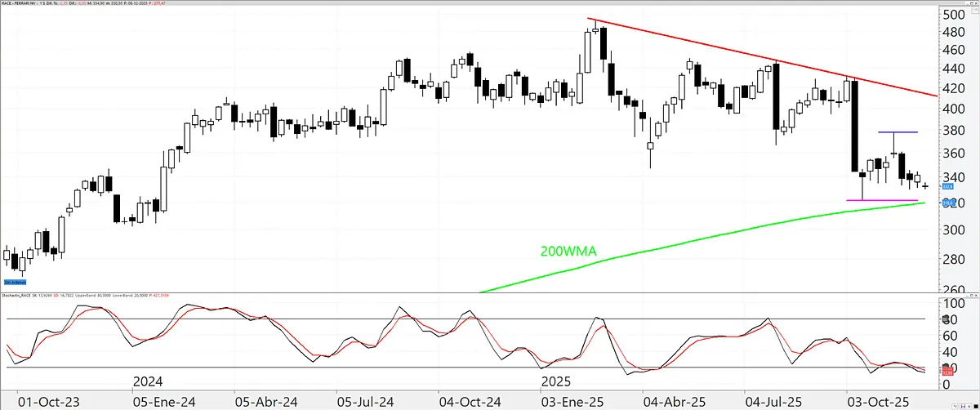Click the green 200WMA text label
The height and width of the screenshot is (410, 980).
pos(569,253)
